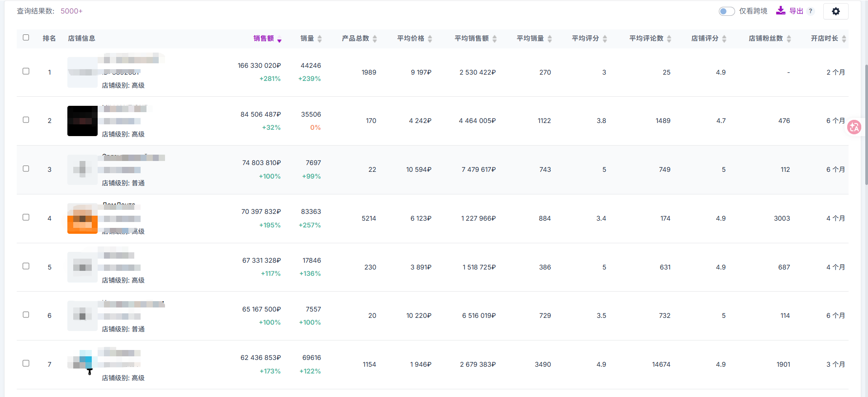868x397 pixels.
Task: Open table settings gear icon
Action: coord(835,11)
